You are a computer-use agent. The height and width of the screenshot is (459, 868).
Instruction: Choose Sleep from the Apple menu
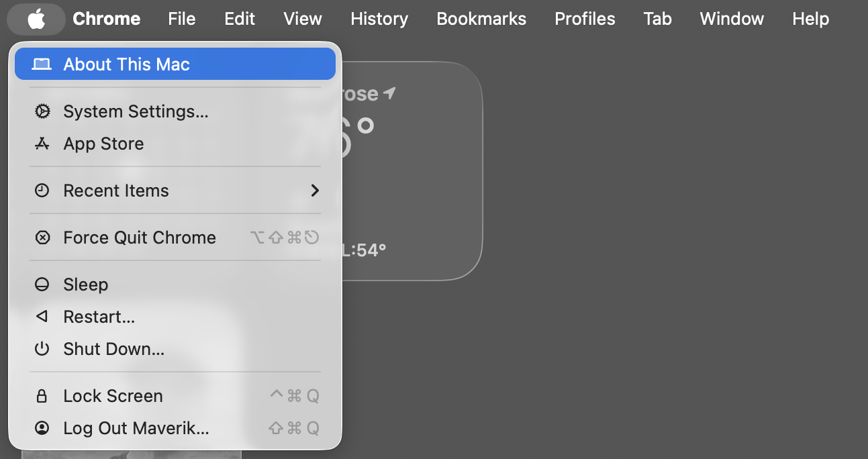click(175, 285)
